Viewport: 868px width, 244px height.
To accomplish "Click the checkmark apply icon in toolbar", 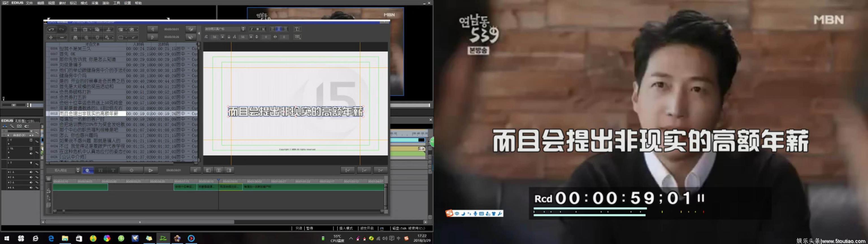I will click(x=133, y=37).
